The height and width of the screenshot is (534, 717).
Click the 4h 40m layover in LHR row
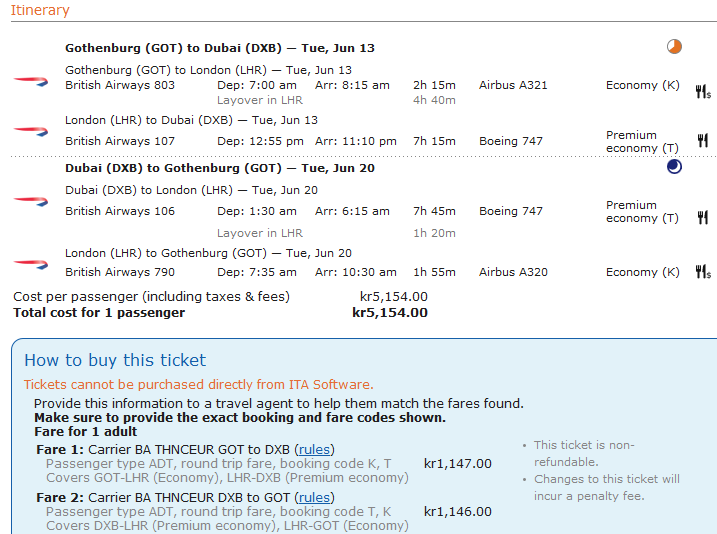tap(336, 100)
